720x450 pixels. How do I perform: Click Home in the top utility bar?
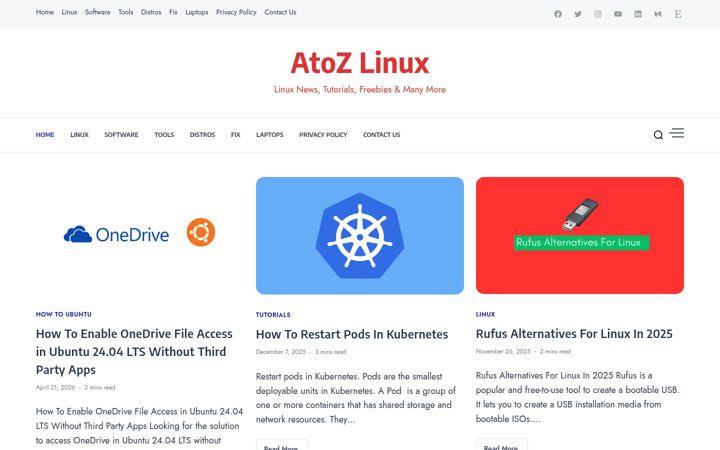pos(45,12)
